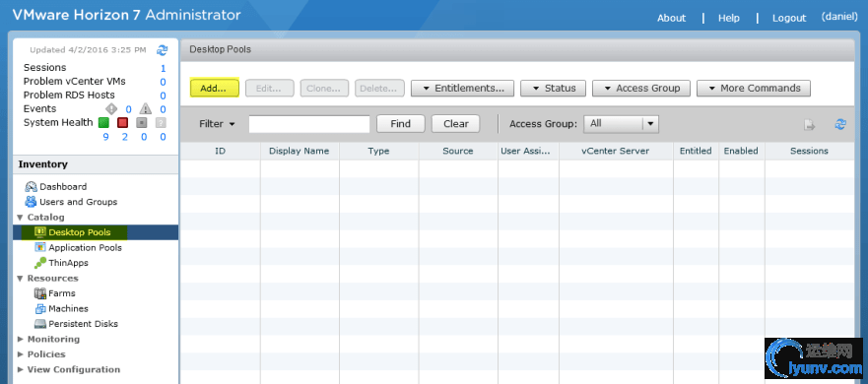This screenshot has height=384, width=868.
Task: Add a new desktop pool
Action: (214, 88)
